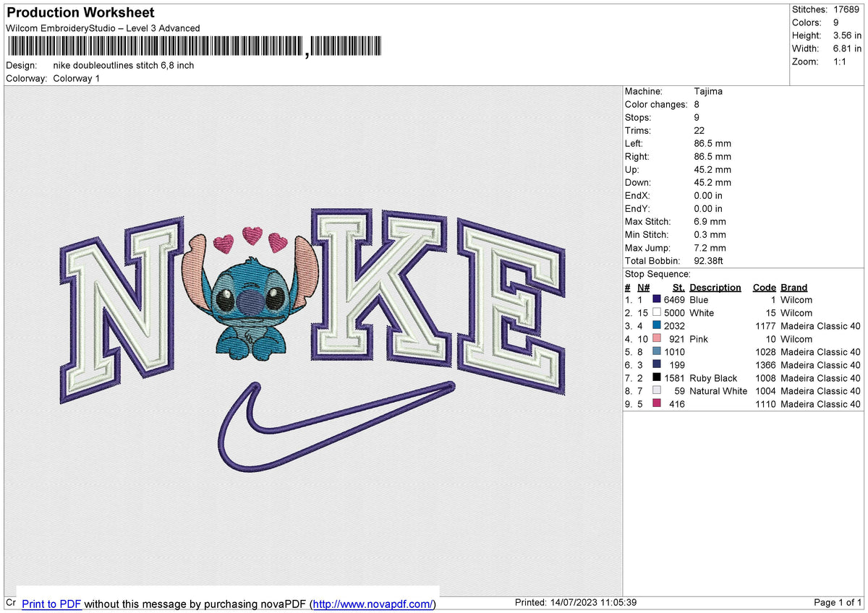Click the Print to PDF link
This screenshot has width=868, height=613.
coord(51,604)
